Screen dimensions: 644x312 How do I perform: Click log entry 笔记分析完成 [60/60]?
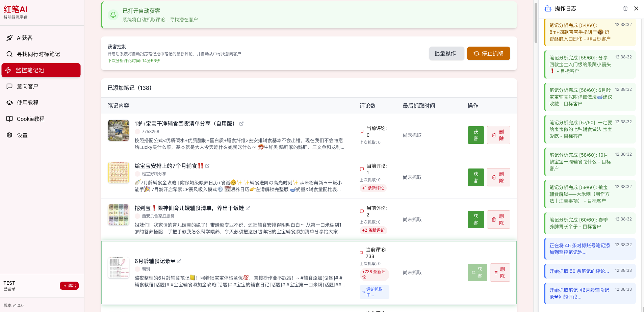[590, 223]
